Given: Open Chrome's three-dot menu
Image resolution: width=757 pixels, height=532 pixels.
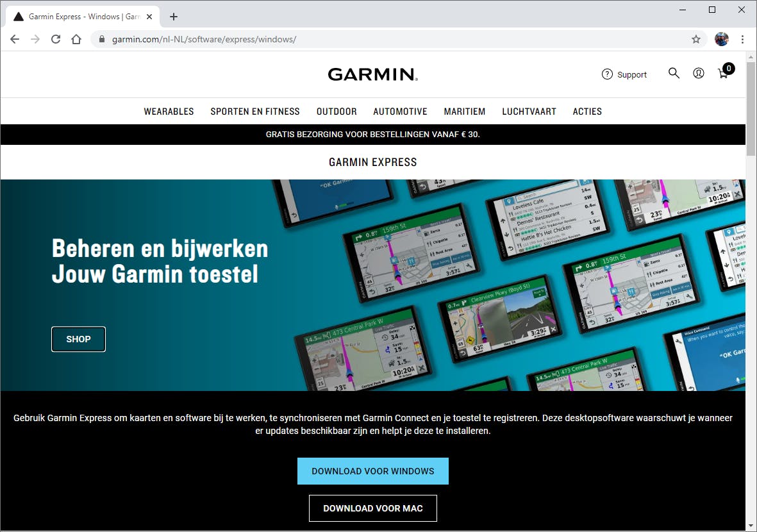Looking at the screenshot, I should click(742, 39).
